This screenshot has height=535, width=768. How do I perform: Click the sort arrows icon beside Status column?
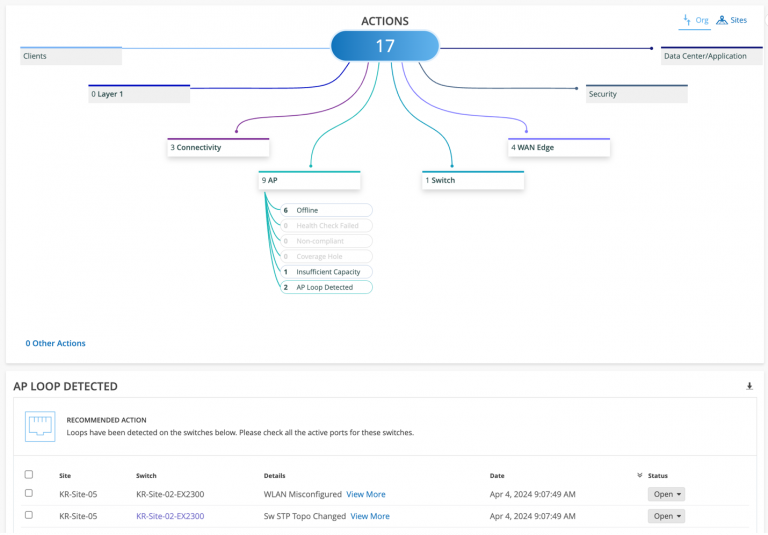640,476
